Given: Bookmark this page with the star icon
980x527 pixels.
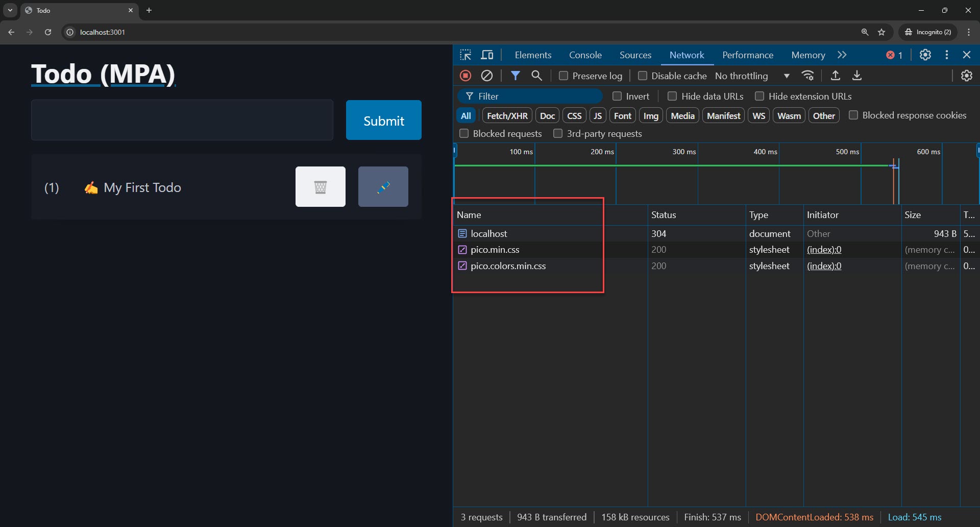Looking at the screenshot, I should pos(881,32).
